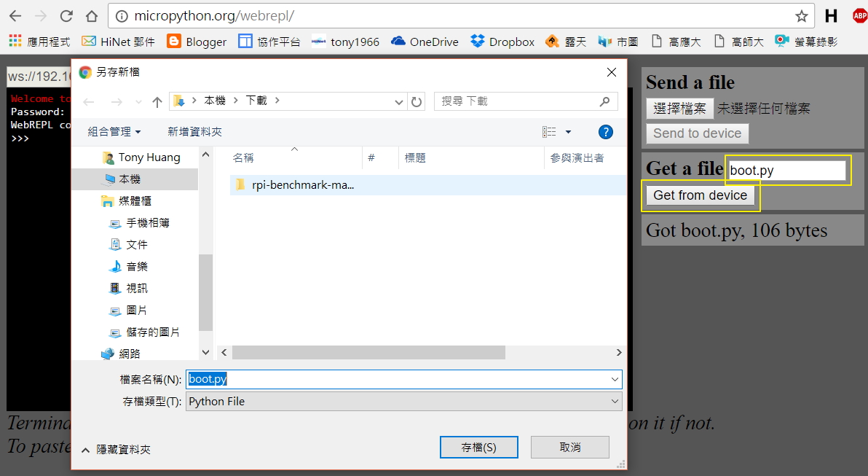The image size is (868, 476).
Task: Open the Blogger bookmark
Action: pos(197,42)
